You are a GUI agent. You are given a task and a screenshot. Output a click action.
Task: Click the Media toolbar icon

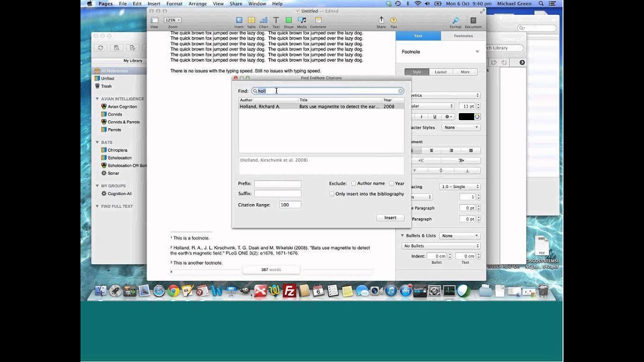click(x=301, y=22)
